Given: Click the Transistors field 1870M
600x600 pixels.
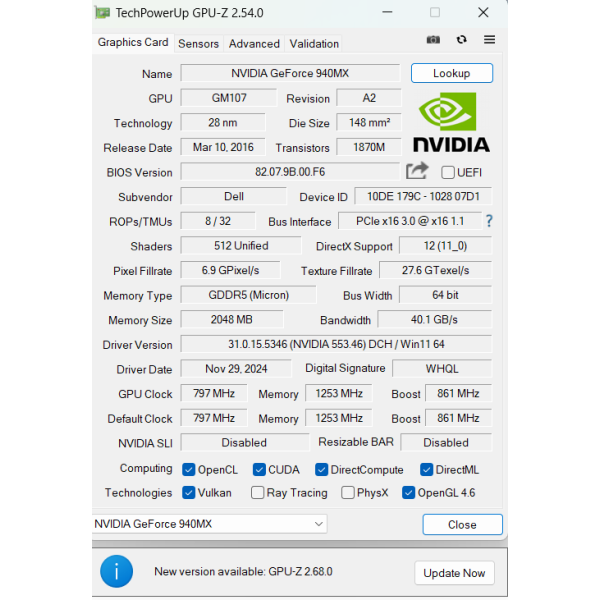Looking at the screenshot, I should [369, 147].
